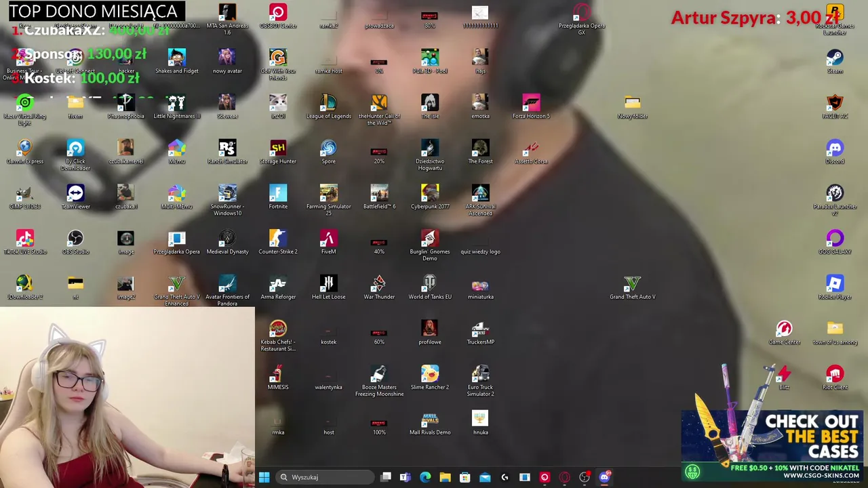Select SnowRunner - Windows10 shortcut
868x488 pixels.
click(227, 201)
